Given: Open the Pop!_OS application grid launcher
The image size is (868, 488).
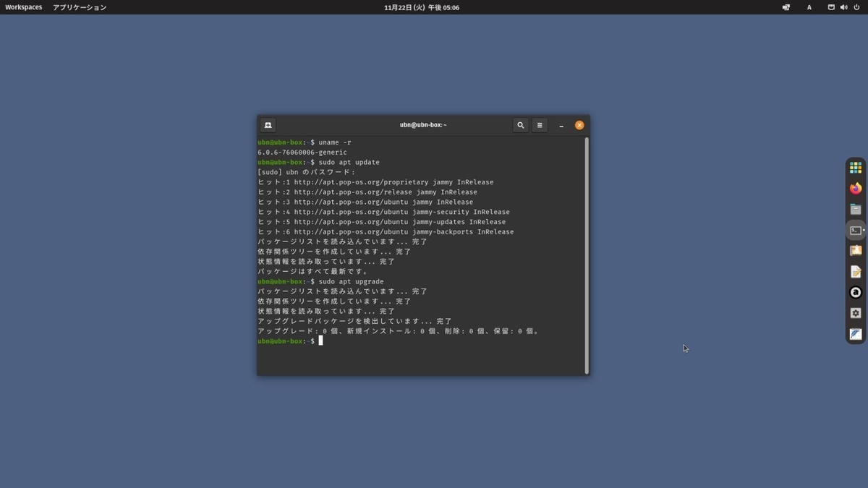Looking at the screenshot, I should click(x=856, y=168).
